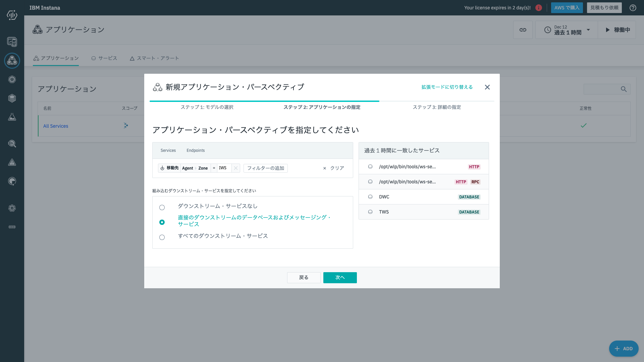Select 直接のダウンストリームのデータベース option
Viewport: 644px width, 362px height.
tap(162, 222)
